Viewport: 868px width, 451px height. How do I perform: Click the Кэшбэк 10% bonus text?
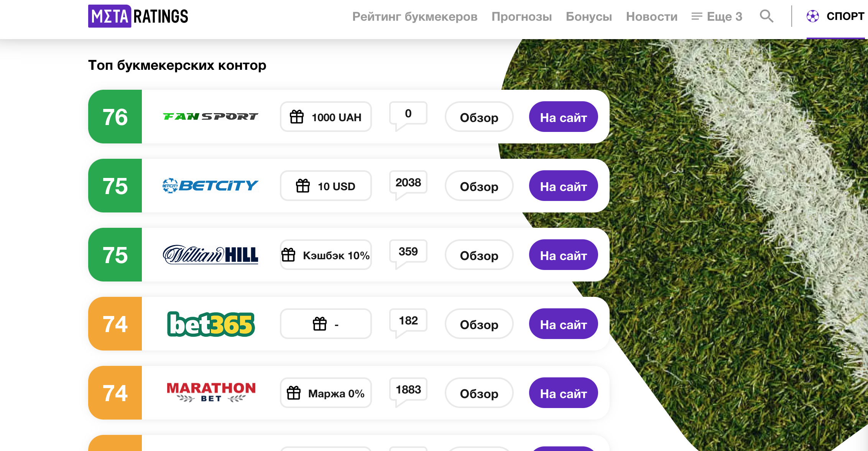[336, 255]
